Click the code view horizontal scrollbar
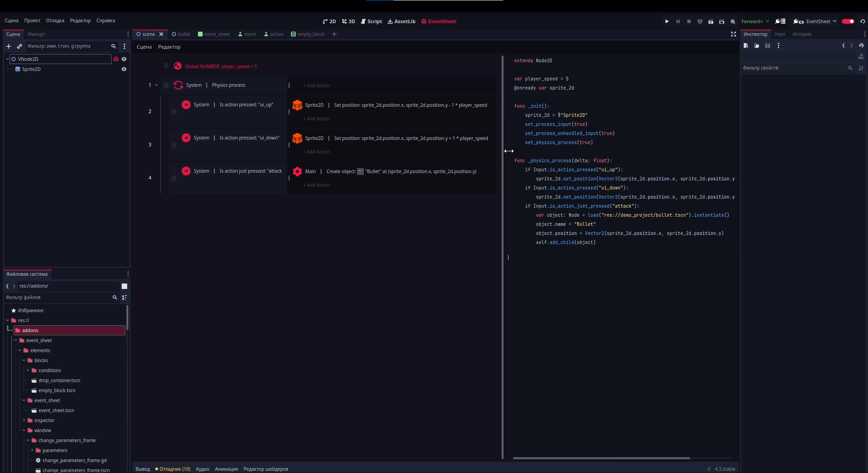The height and width of the screenshot is (473, 868). tap(601, 458)
